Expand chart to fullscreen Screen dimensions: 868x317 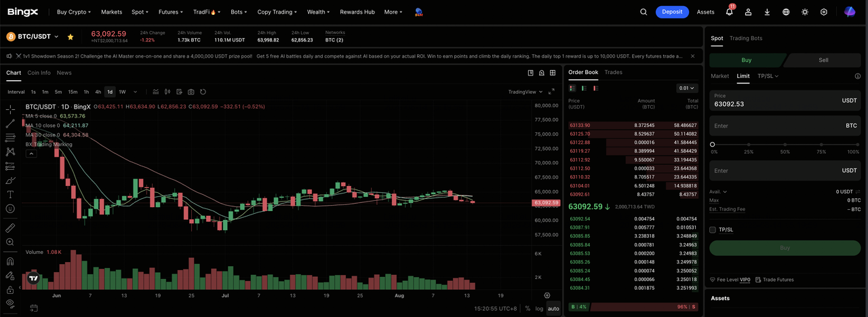[551, 92]
